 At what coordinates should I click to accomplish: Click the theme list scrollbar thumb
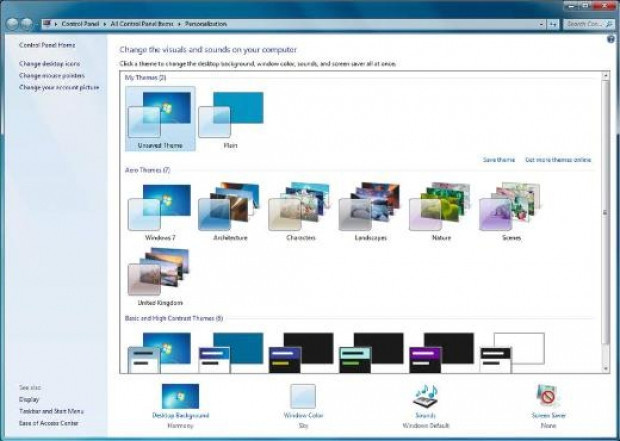point(605,213)
